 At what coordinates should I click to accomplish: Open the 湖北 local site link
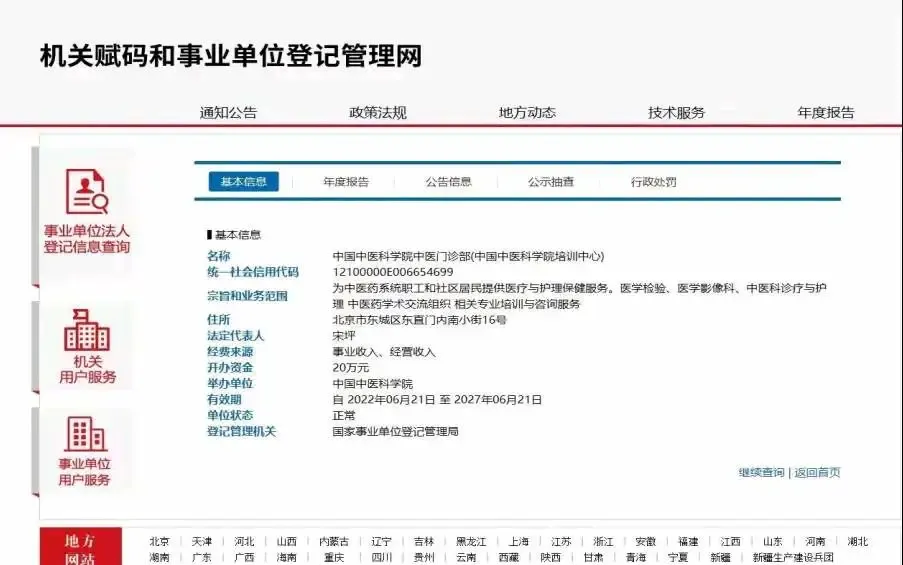tap(858, 541)
